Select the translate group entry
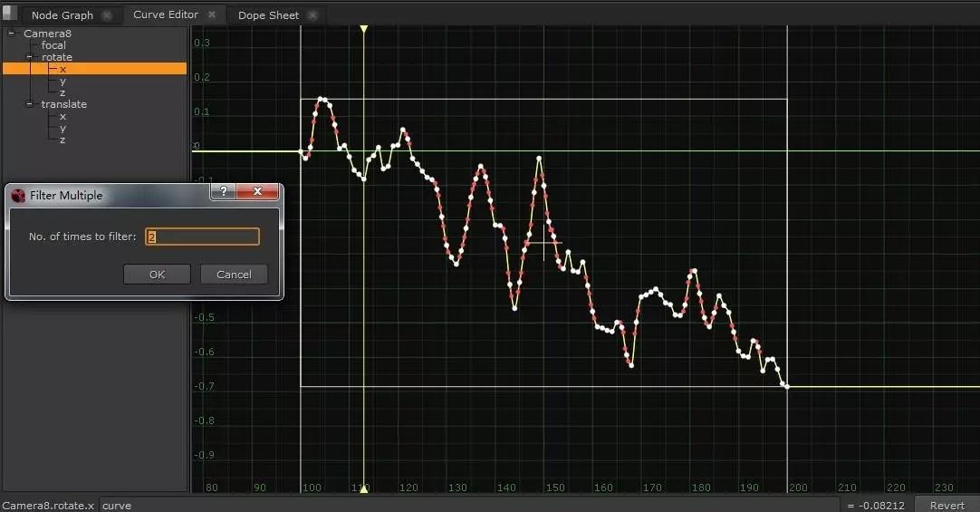The image size is (980, 512). [x=63, y=104]
